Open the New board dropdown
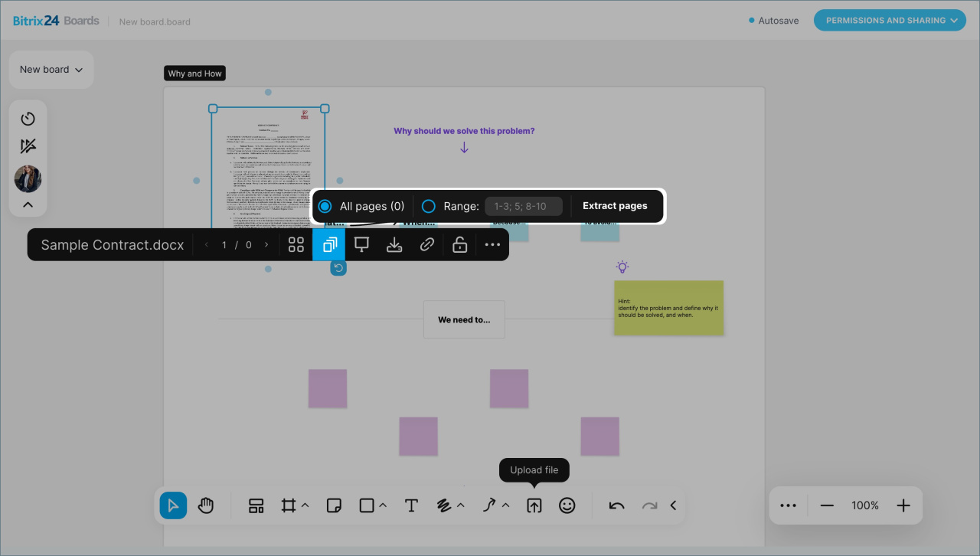This screenshot has width=980, height=556. (x=51, y=70)
